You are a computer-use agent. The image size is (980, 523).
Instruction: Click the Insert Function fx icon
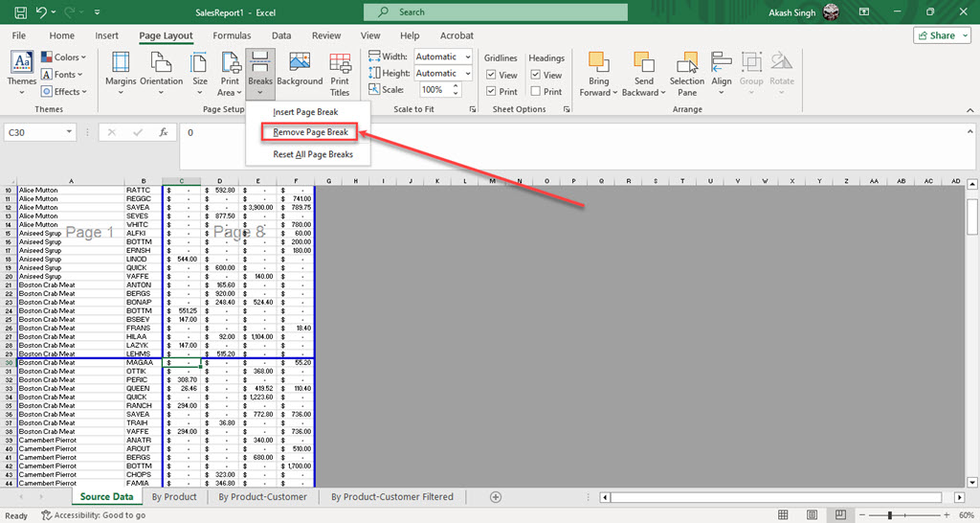click(x=163, y=132)
